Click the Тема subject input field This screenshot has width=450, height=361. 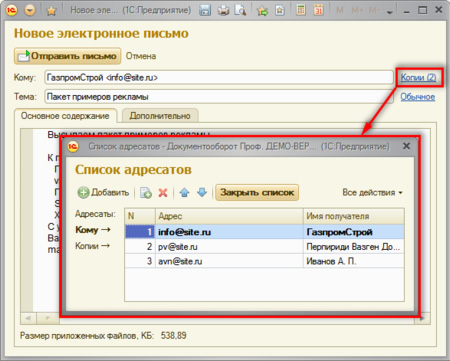pos(219,97)
